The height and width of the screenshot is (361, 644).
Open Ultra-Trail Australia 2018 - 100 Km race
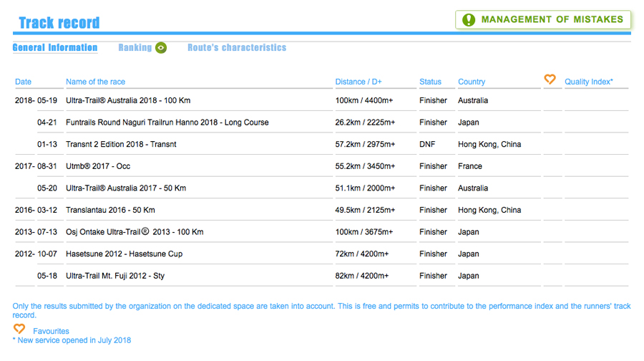[138, 101]
